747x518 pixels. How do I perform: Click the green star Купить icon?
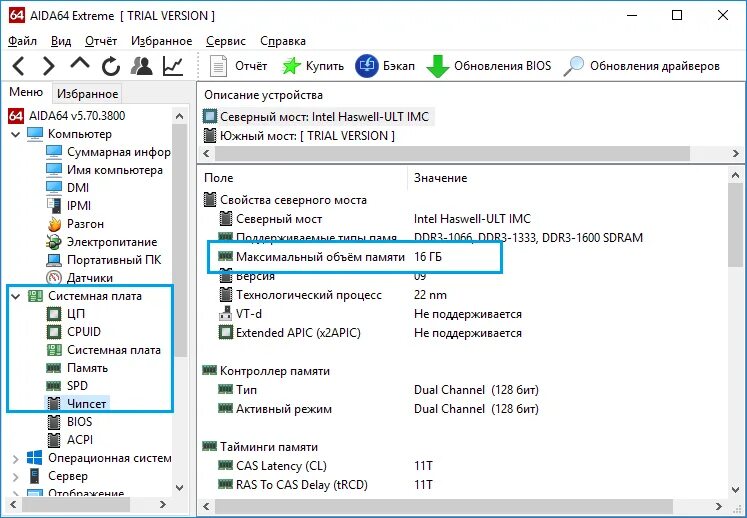(291, 66)
